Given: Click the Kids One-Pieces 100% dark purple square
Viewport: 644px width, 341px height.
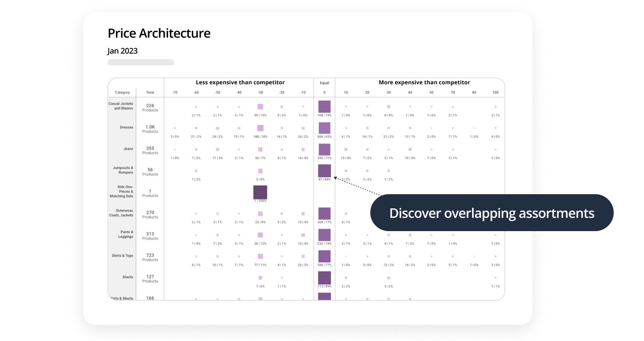Looking at the screenshot, I should pos(260,192).
